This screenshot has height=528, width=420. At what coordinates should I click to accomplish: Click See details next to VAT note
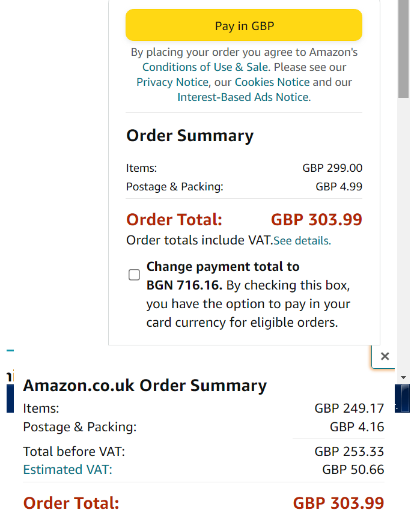click(302, 241)
